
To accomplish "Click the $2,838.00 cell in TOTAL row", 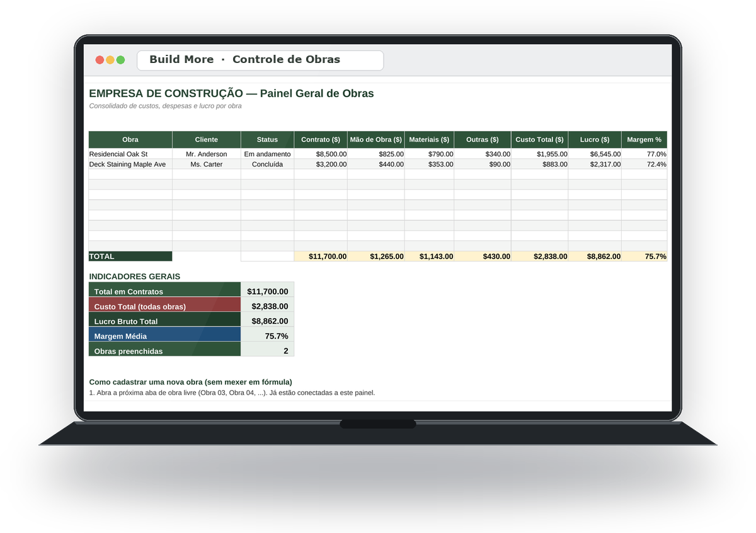I will [539, 256].
